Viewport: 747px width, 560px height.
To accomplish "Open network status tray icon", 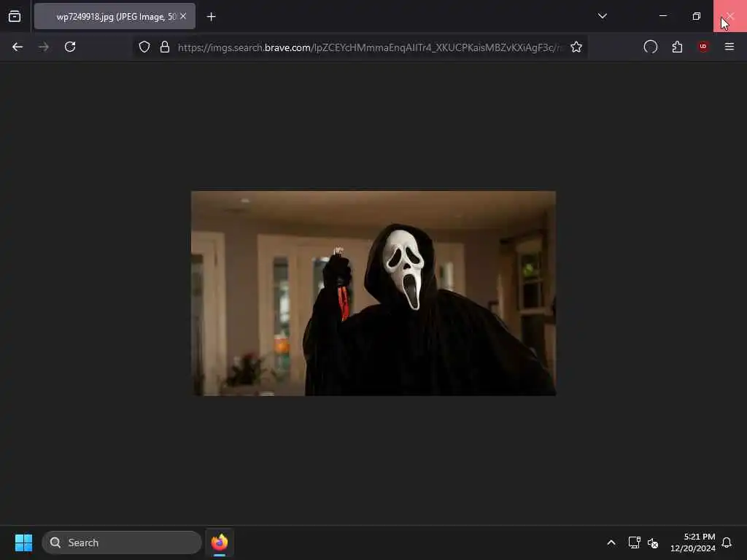I will [x=634, y=542].
